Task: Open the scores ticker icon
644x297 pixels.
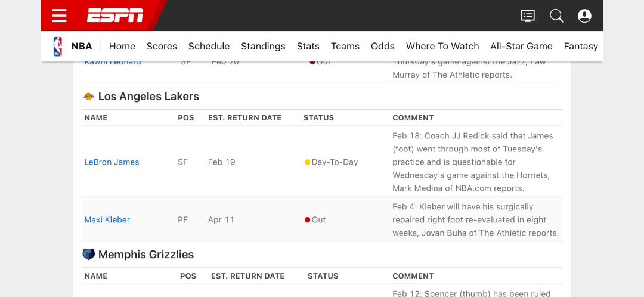Action: [528, 16]
